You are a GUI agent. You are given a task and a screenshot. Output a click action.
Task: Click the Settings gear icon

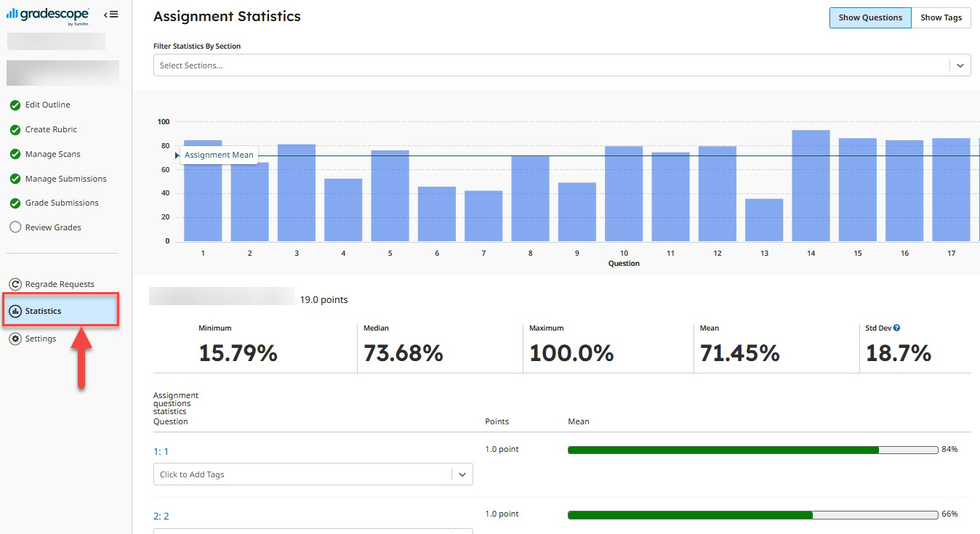pos(15,339)
